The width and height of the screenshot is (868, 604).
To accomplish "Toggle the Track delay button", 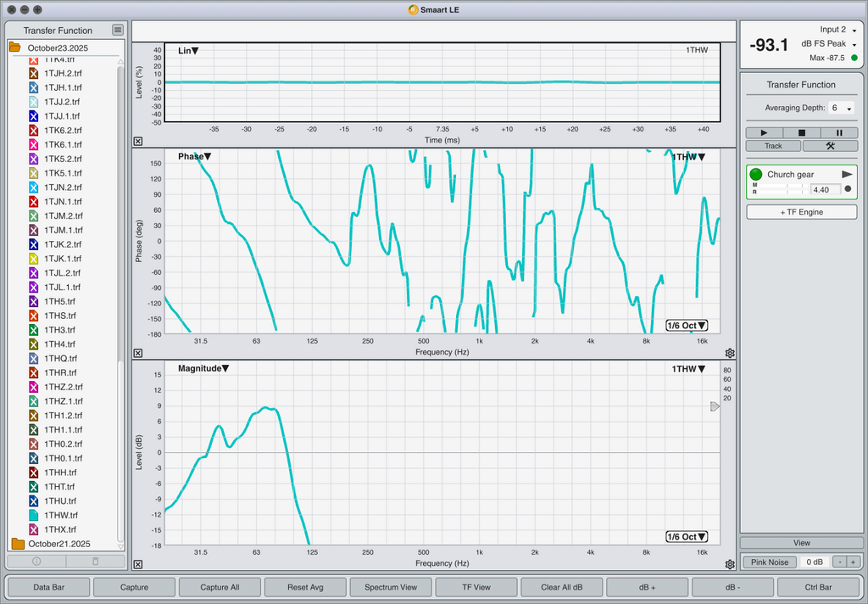I will (773, 146).
